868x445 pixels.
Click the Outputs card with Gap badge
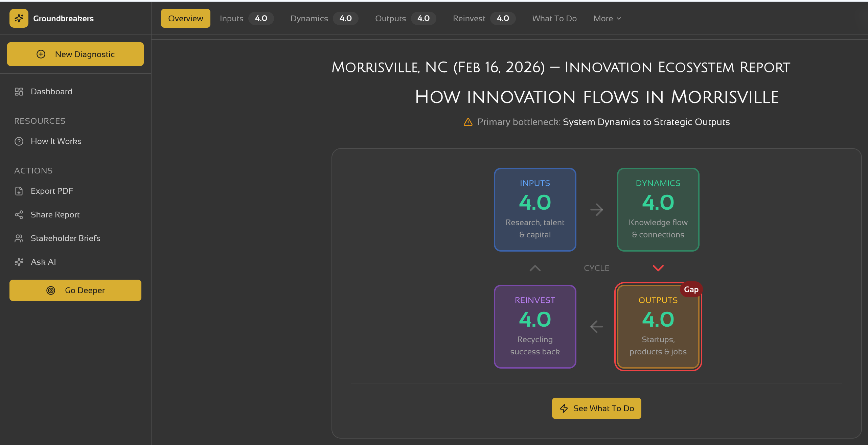point(658,327)
